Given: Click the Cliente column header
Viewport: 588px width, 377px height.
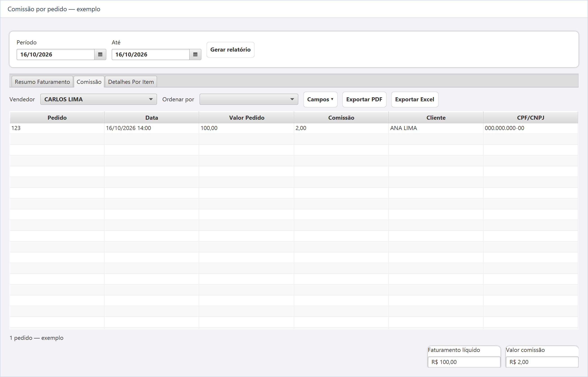Looking at the screenshot, I should pos(436,117).
